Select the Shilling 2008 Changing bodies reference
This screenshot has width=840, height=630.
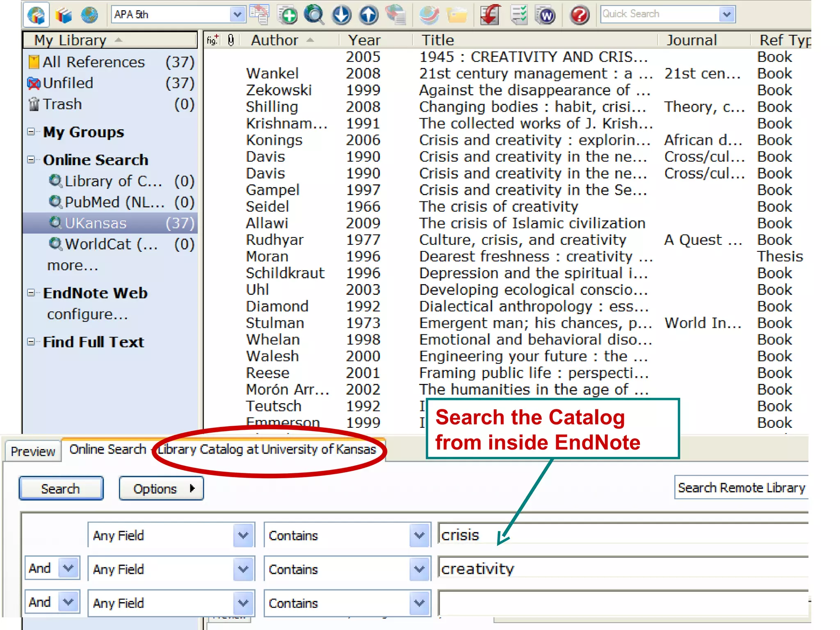tap(507, 107)
